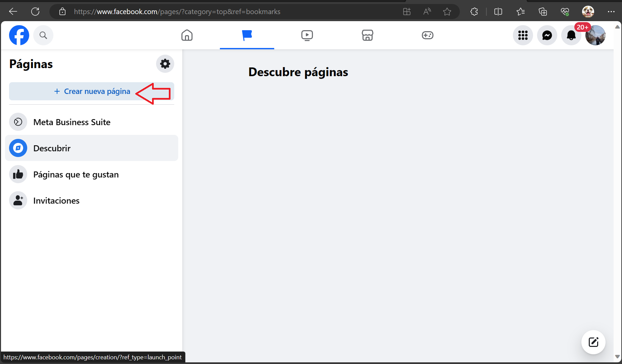Click the new message compose button
The image size is (622, 364).
[593, 342]
